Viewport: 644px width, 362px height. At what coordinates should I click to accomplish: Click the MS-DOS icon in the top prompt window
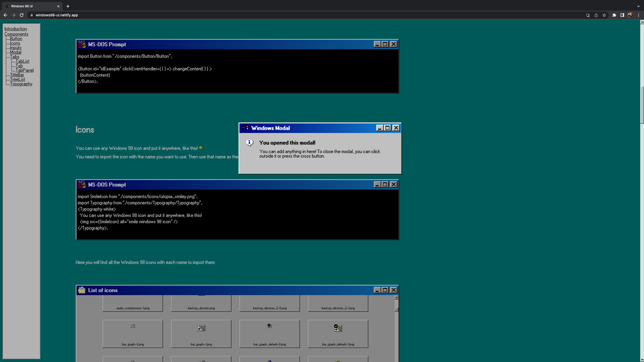coord(82,44)
